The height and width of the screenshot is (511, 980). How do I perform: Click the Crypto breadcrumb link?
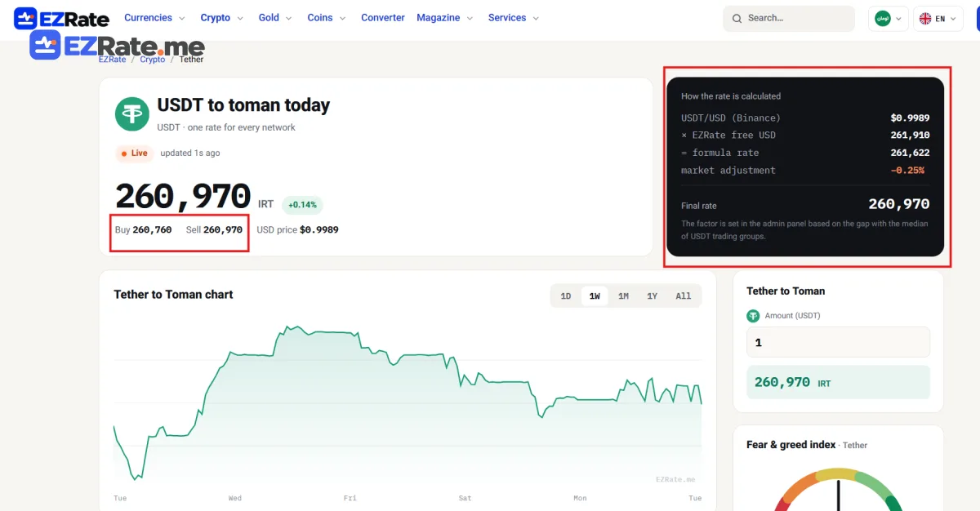(x=153, y=60)
